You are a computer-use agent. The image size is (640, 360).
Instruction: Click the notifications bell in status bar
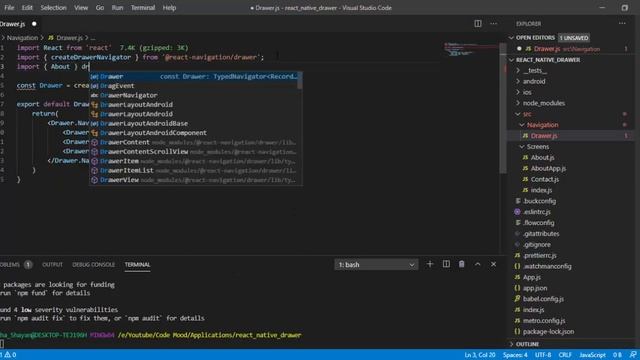tap(633, 355)
